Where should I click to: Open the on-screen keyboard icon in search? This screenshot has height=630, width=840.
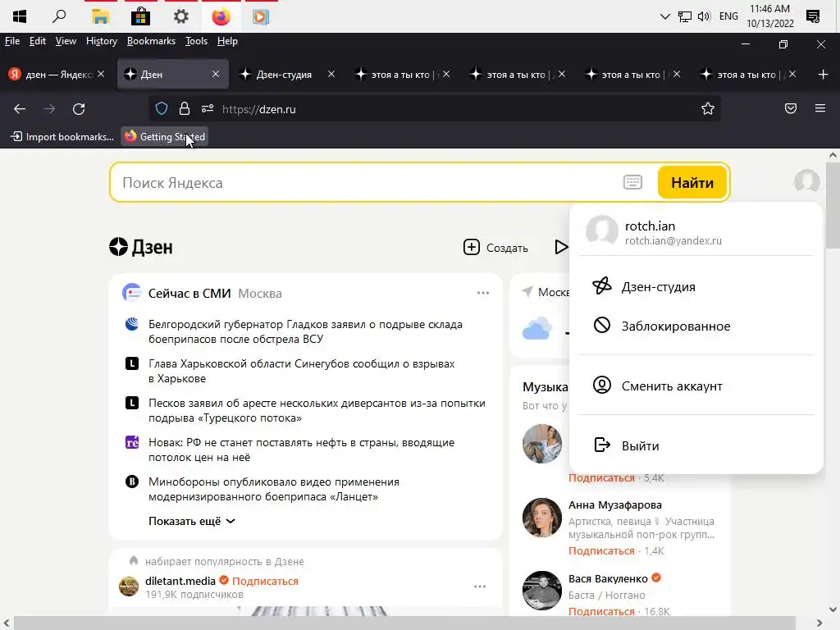[x=632, y=182]
